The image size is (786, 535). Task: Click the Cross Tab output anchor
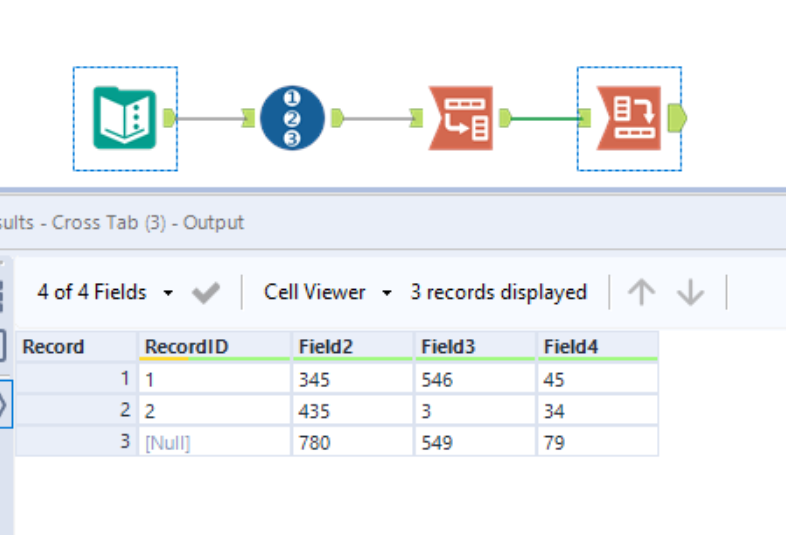pyautogui.click(x=678, y=118)
